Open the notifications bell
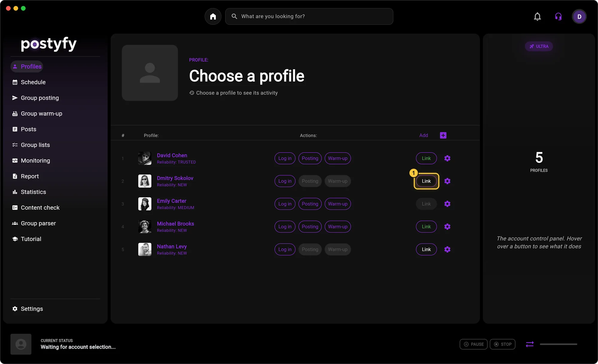 537,16
